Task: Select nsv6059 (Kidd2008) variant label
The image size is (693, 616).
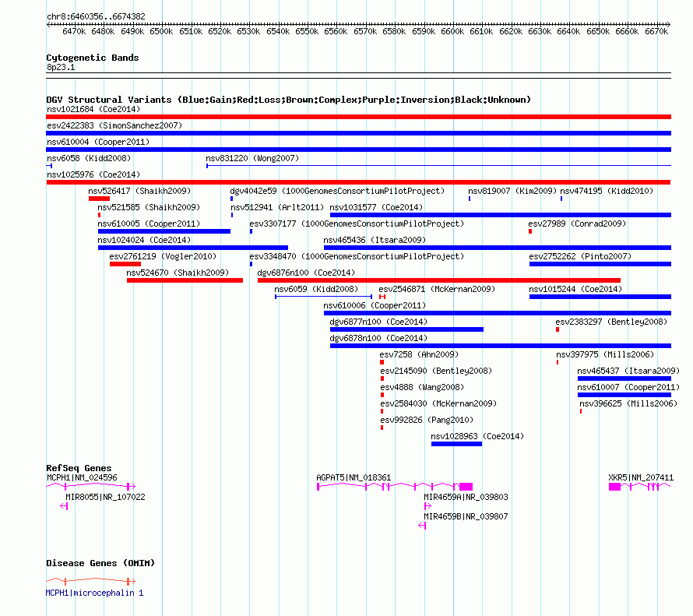Action: tap(316, 289)
